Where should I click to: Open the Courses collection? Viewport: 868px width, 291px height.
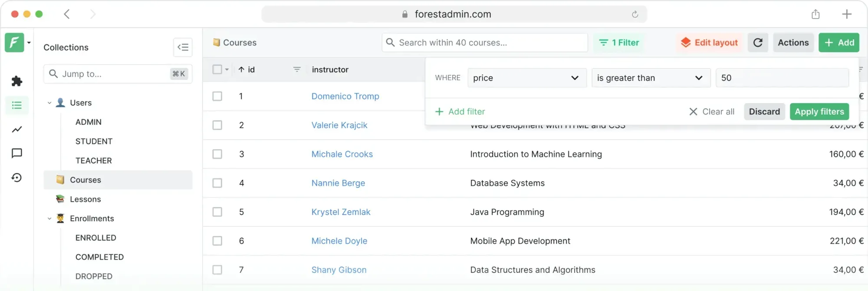(x=118, y=180)
